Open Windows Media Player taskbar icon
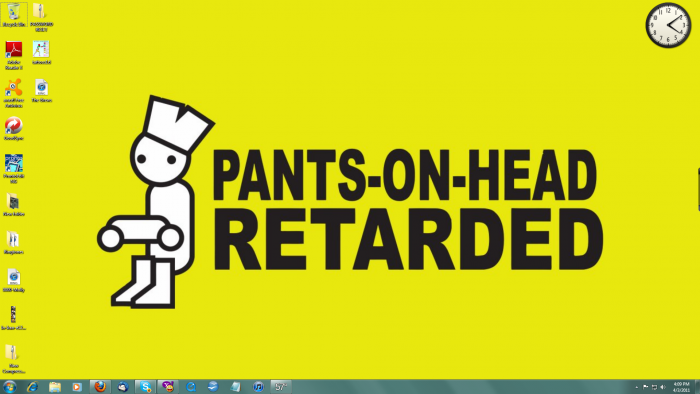Image resolution: width=700 pixels, height=394 pixels. tap(77, 387)
